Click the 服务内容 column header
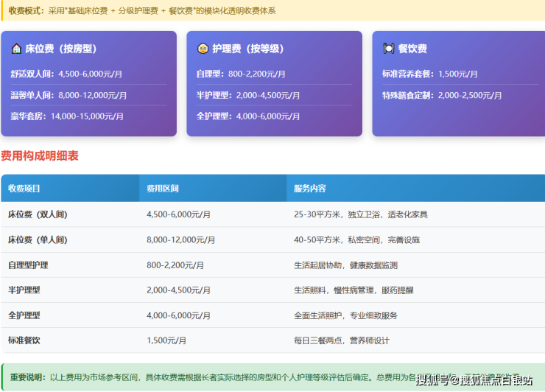 tap(310, 189)
